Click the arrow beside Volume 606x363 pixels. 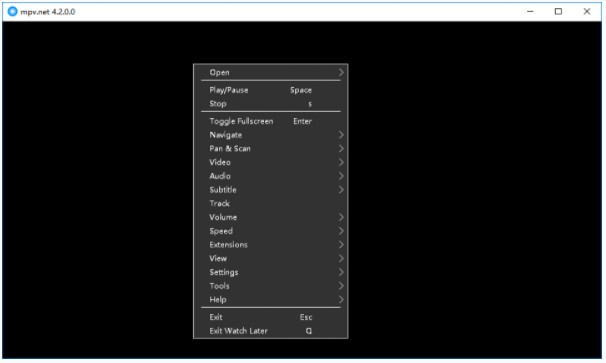pyautogui.click(x=341, y=217)
